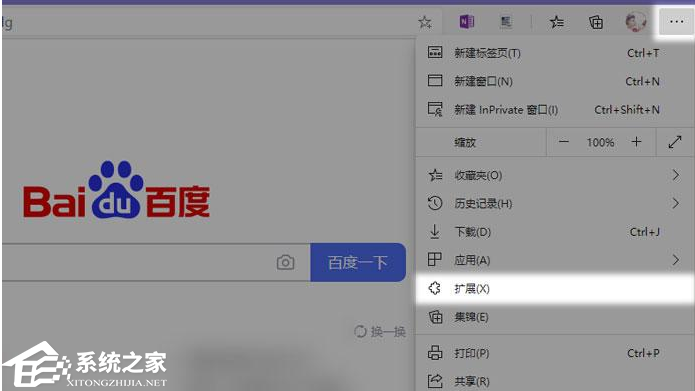The width and height of the screenshot is (695, 391).
Task: Click the favorites star icon beside 收藏夹(O)
Action: pyautogui.click(x=435, y=176)
